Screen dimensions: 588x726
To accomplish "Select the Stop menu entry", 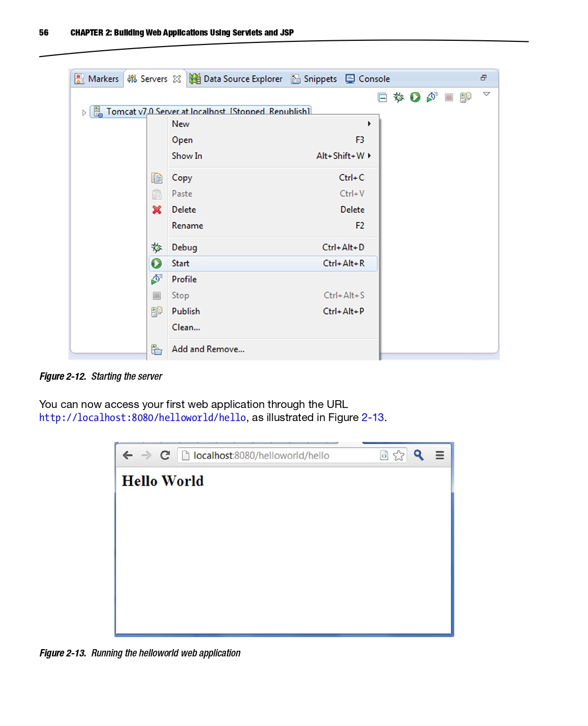I will (x=263, y=296).
